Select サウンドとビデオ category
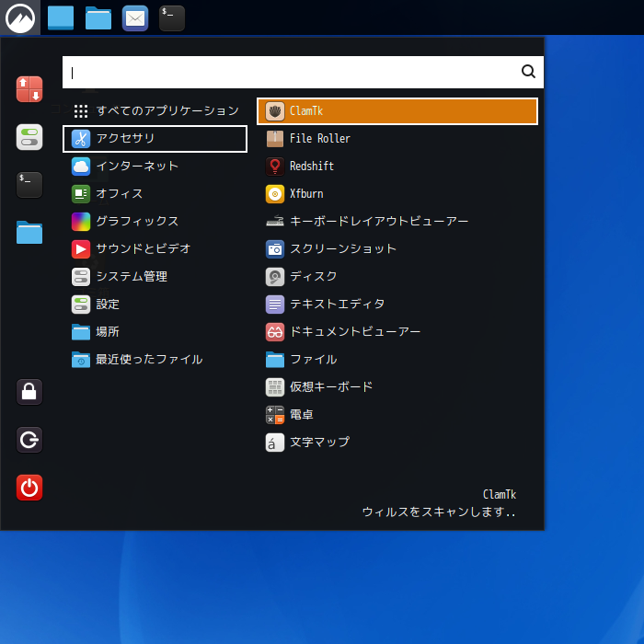 pyautogui.click(x=155, y=248)
